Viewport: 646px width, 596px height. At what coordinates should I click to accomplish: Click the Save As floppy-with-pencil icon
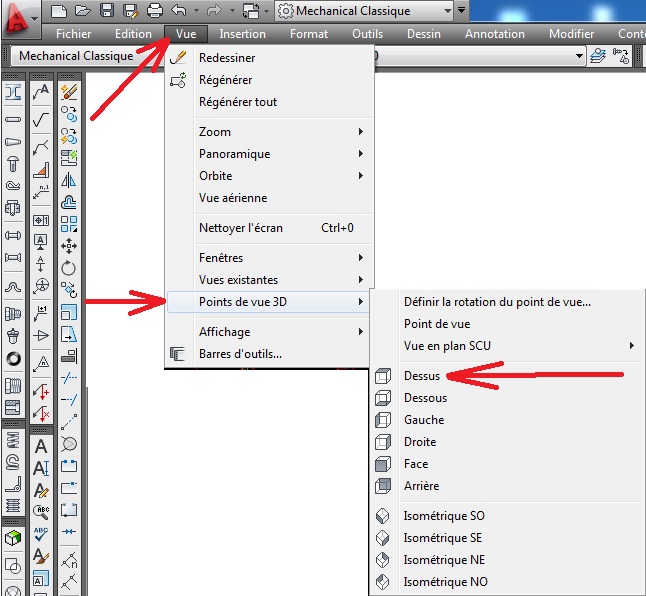[x=131, y=11]
